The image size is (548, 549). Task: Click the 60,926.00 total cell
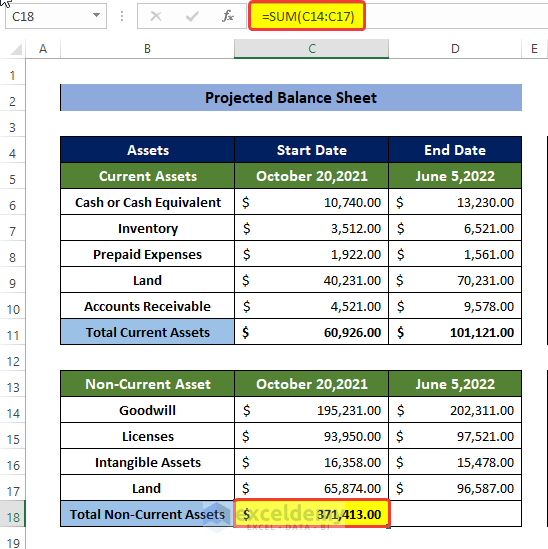311,332
